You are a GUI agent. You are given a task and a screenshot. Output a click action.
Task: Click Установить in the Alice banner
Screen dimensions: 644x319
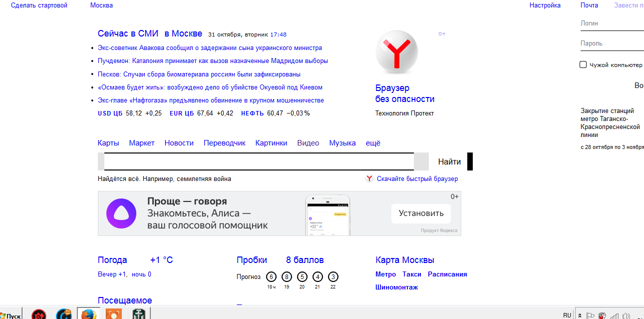421,213
